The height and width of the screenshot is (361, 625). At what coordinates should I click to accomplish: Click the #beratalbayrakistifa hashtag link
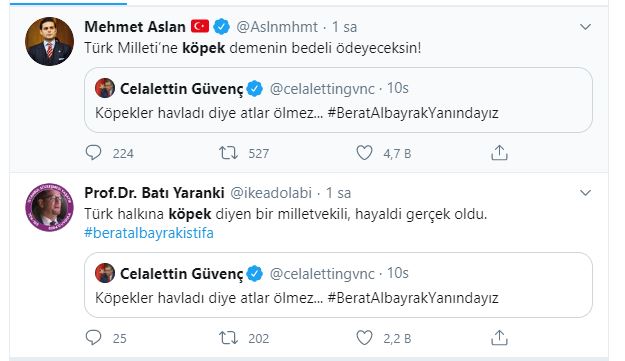(x=149, y=233)
